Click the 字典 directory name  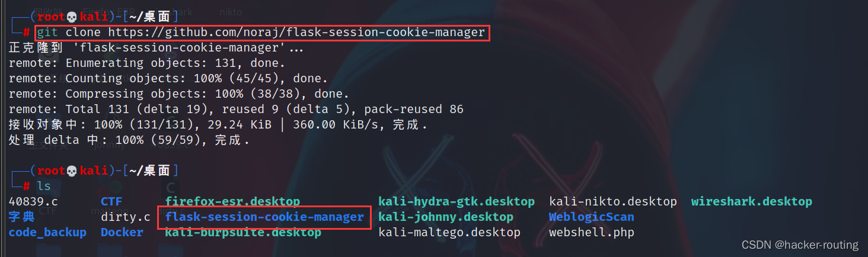pyautogui.click(x=22, y=217)
